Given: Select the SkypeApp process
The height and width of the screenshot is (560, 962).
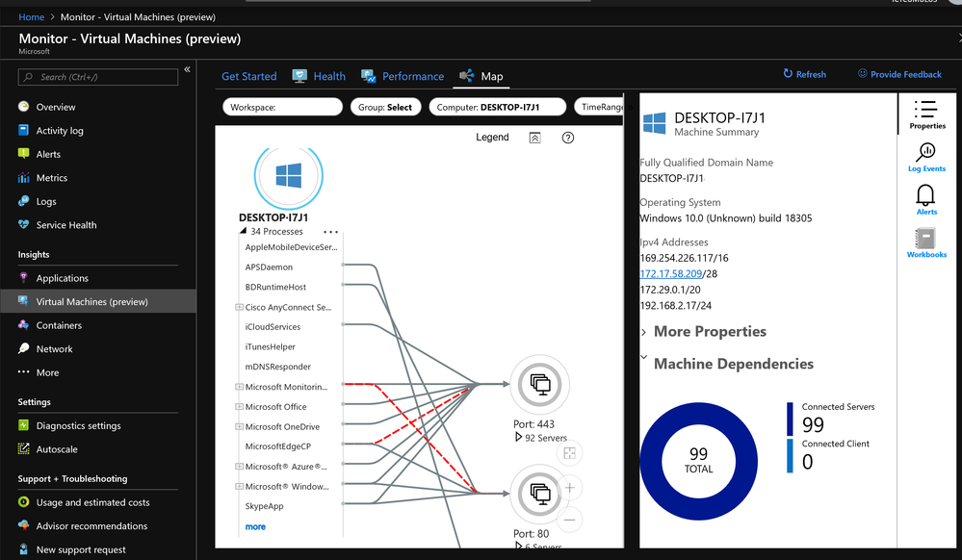Looking at the screenshot, I should click(265, 506).
